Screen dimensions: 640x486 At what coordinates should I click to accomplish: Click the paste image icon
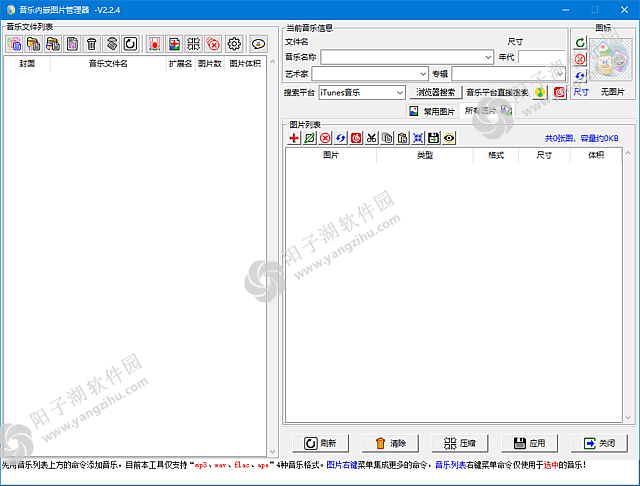tap(402, 138)
